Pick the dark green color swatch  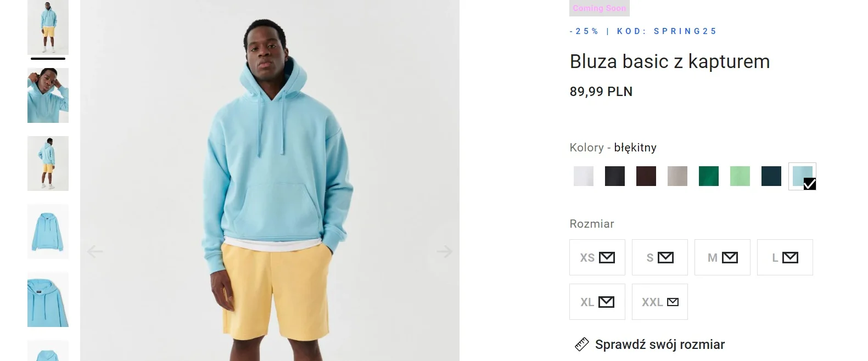(709, 176)
